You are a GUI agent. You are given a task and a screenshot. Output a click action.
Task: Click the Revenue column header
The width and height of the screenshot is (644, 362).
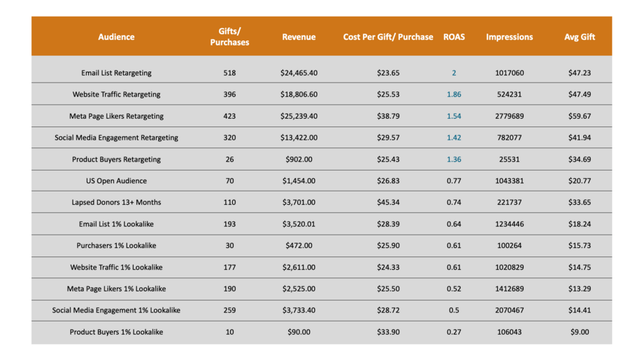coord(299,37)
